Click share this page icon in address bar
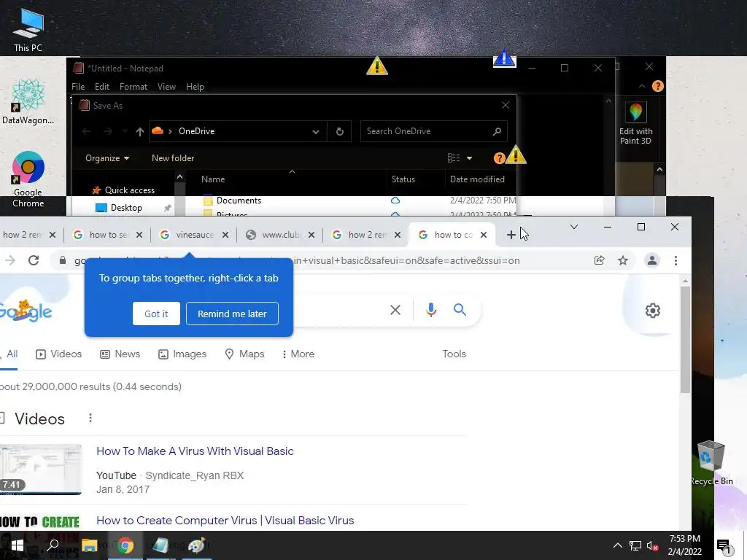Viewport: 747px width, 560px height. (600, 260)
